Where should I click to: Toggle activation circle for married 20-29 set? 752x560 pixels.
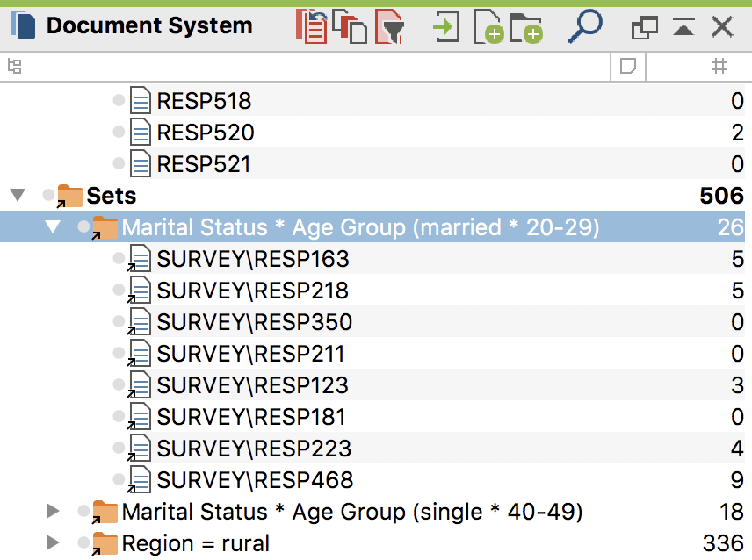pyautogui.click(x=84, y=226)
